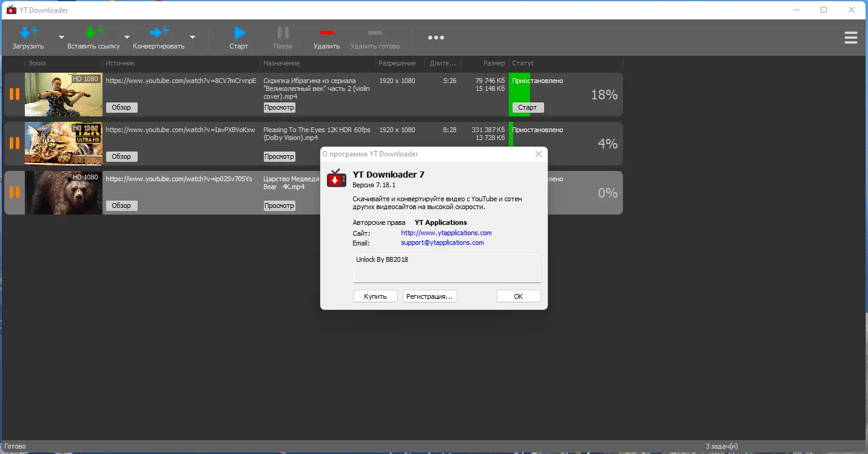Expand the Вставить ссылку dropdown arrow
The width and height of the screenshot is (868, 454).
point(127,37)
